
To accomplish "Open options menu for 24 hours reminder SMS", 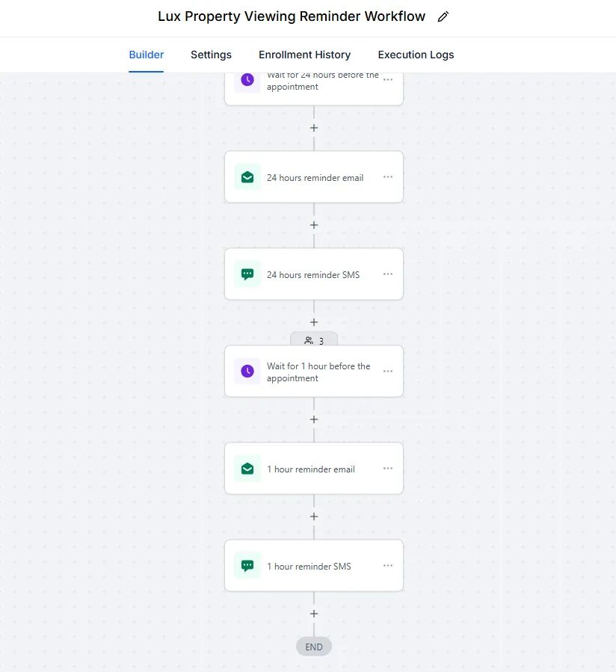I will (388, 274).
